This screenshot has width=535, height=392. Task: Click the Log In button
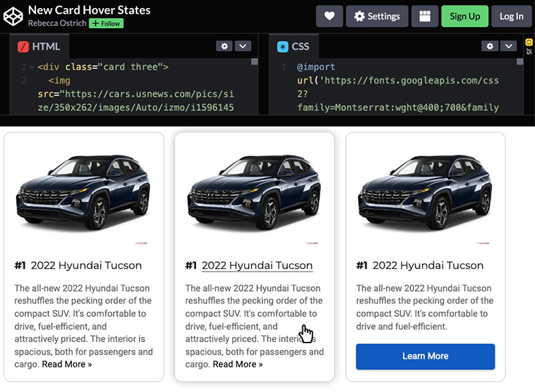[x=511, y=16]
